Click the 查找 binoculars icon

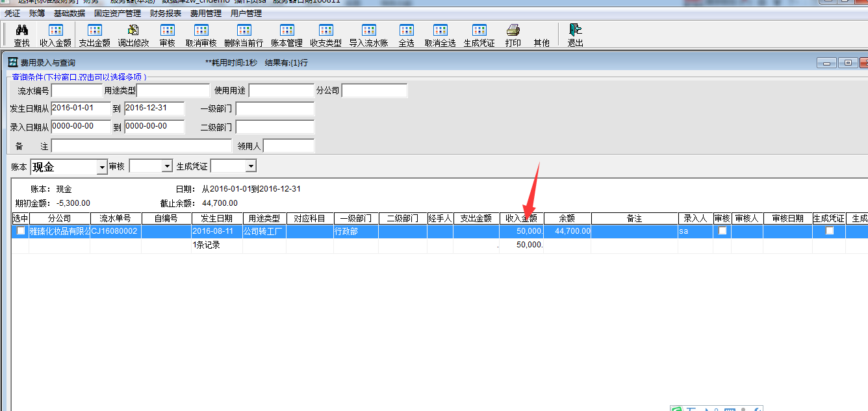coord(21,30)
